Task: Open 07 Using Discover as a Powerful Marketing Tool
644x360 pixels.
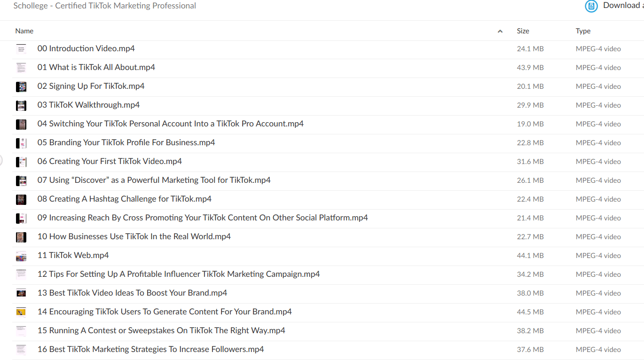Action: (154, 180)
